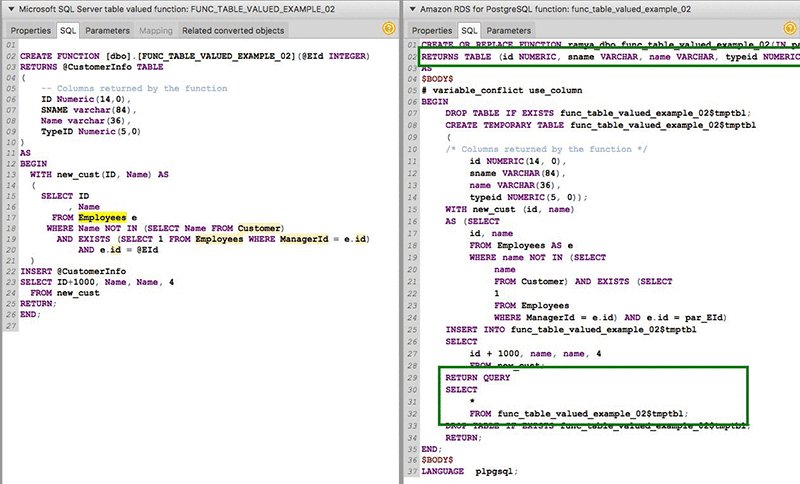The image size is (800, 484).
Task: Open Properties tab in PostgreSQL panel
Action: pos(432,31)
